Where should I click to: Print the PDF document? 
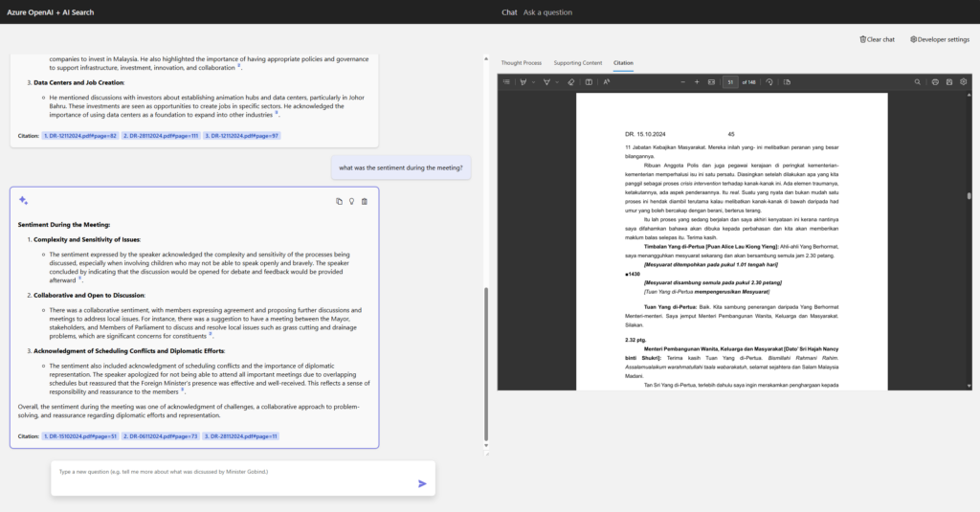pos(935,82)
